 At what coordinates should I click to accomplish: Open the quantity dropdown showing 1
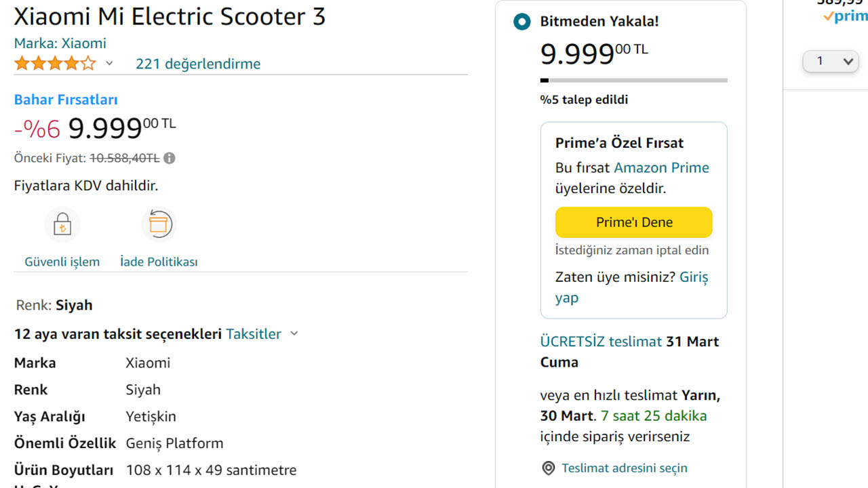[x=831, y=61]
